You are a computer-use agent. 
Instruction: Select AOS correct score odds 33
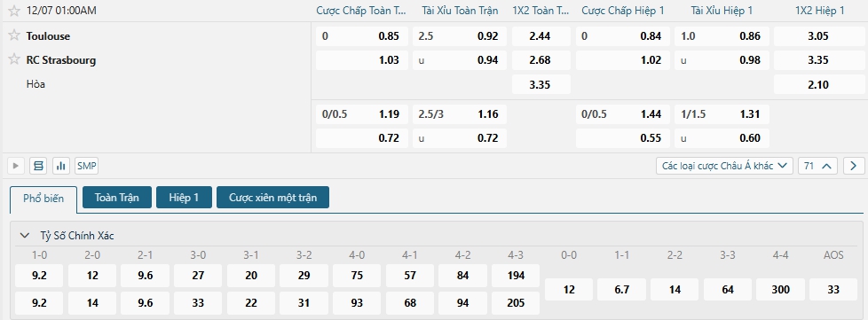(x=833, y=290)
